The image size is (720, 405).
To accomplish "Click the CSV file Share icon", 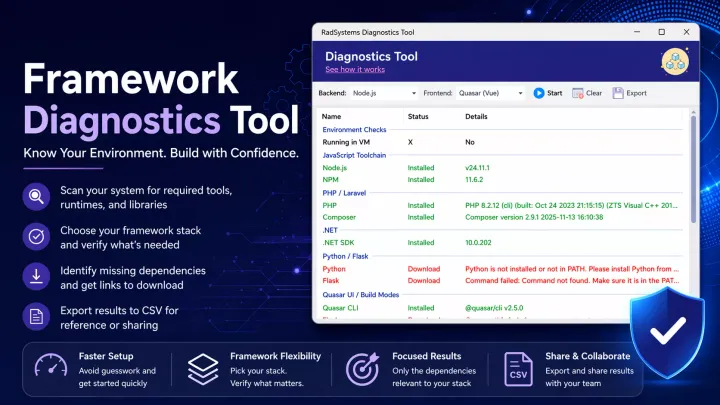I will [x=518, y=369].
